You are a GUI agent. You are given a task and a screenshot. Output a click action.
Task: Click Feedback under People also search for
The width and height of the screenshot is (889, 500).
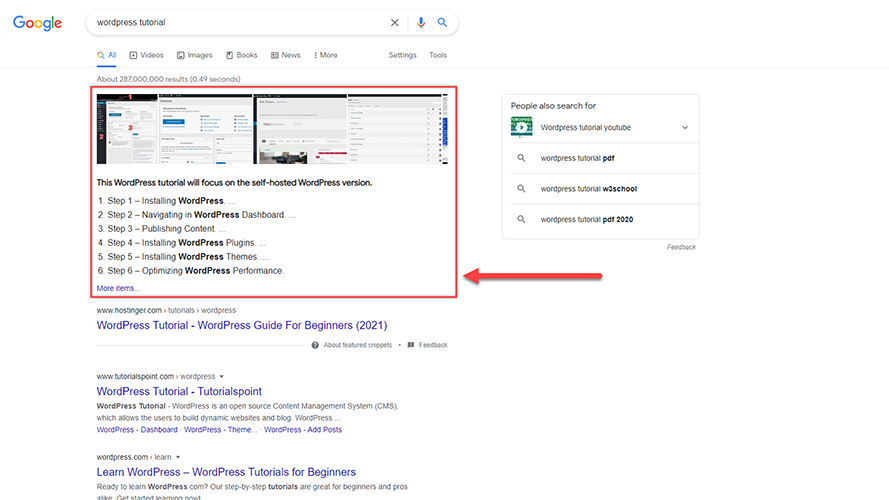pyautogui.click(x=681, y=247)
